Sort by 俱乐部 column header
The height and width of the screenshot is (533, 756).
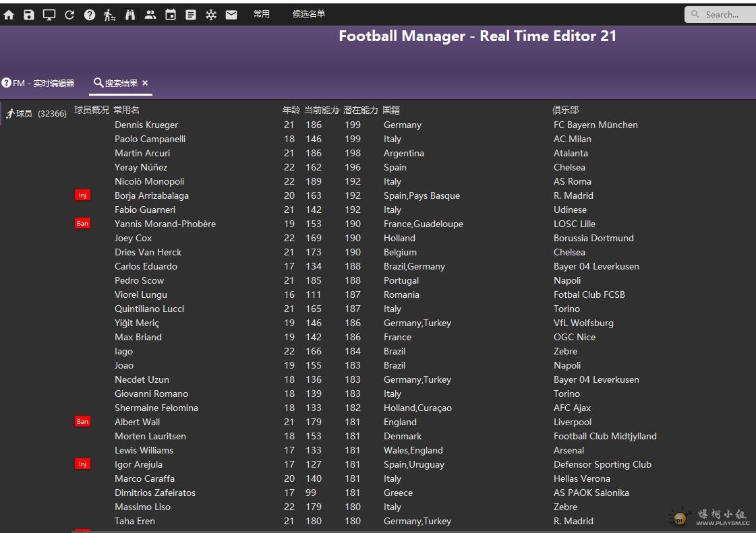click(566, 110)
